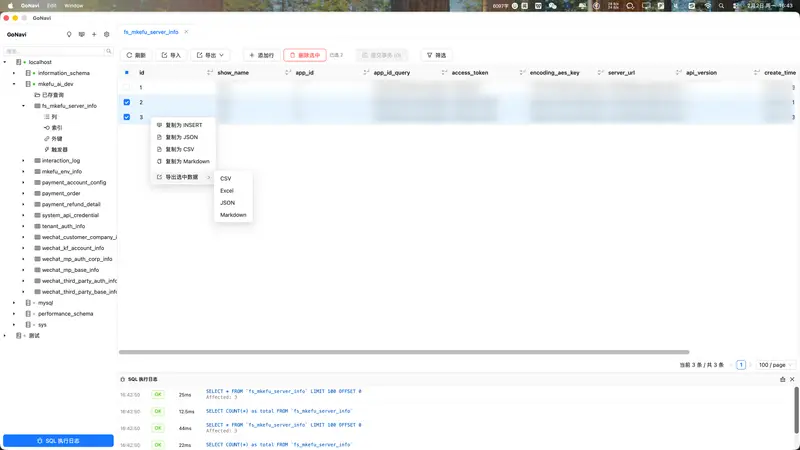Uncheck the checkbox for row id 2

click(126, 102)
